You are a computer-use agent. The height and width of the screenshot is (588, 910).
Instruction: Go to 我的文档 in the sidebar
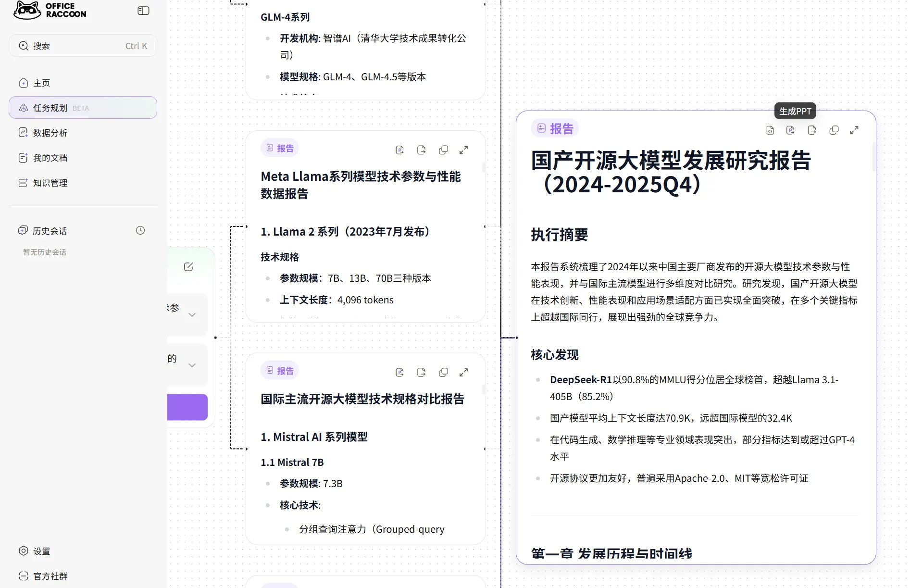tap(50, 158)
